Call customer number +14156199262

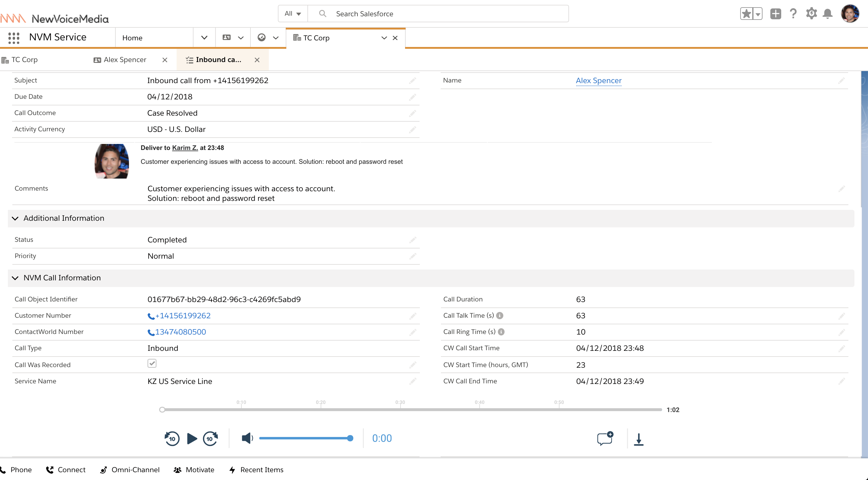click(182, 316)
